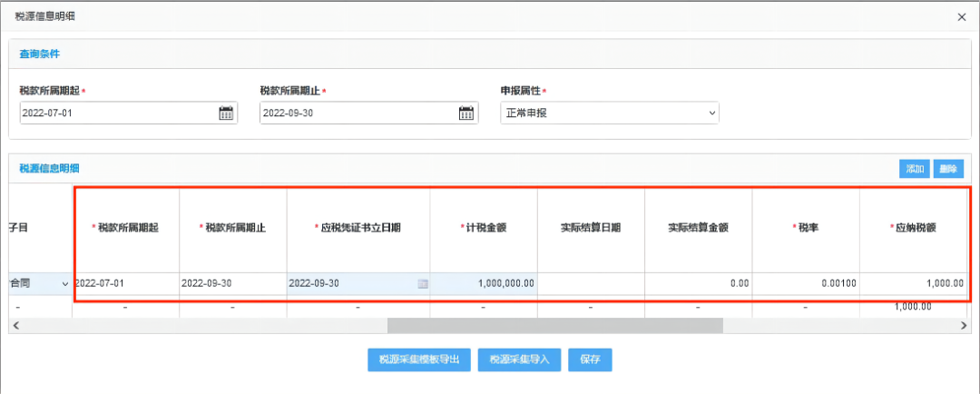The image size is (980, 394).
Task: Click 税源采集导入 button
Action: (x=519, y=360)
